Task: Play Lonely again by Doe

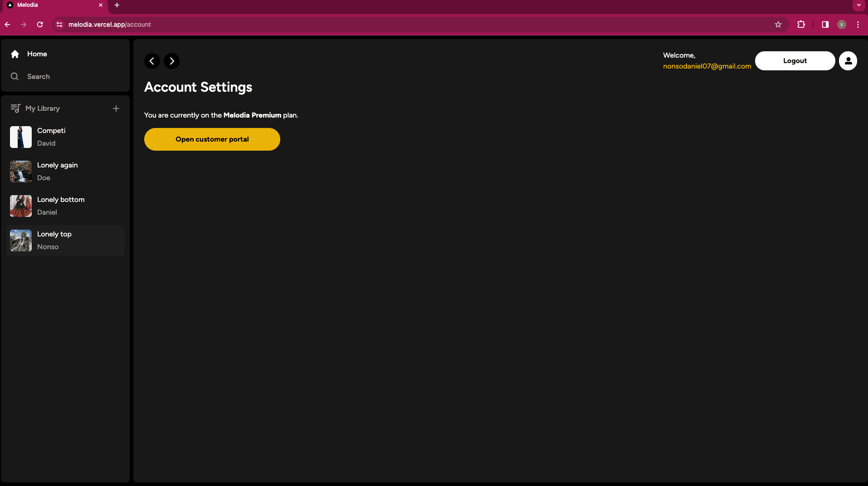Action: (x=57, y=172)
